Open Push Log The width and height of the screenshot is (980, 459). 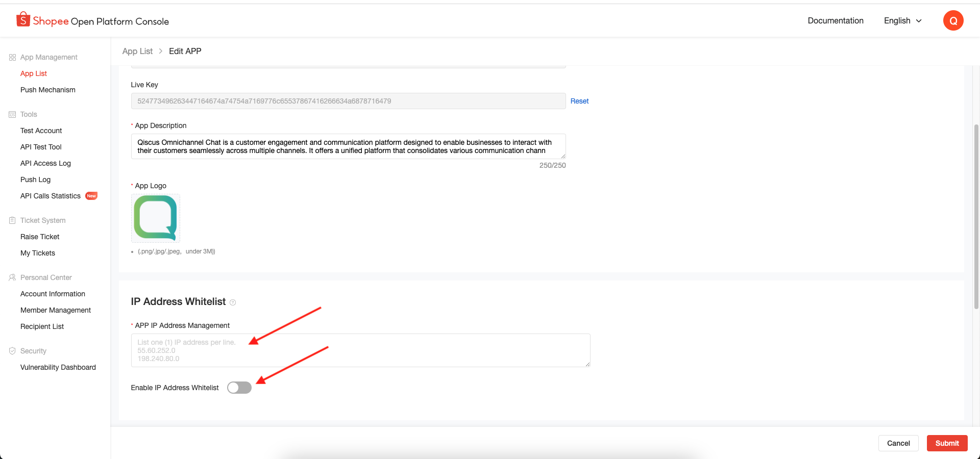point(36,180)
